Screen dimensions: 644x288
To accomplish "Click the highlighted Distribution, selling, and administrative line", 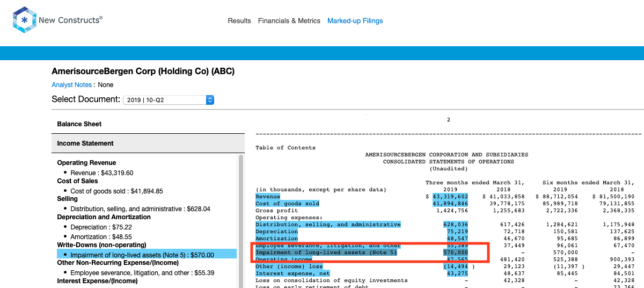I will tap(328, 225).
